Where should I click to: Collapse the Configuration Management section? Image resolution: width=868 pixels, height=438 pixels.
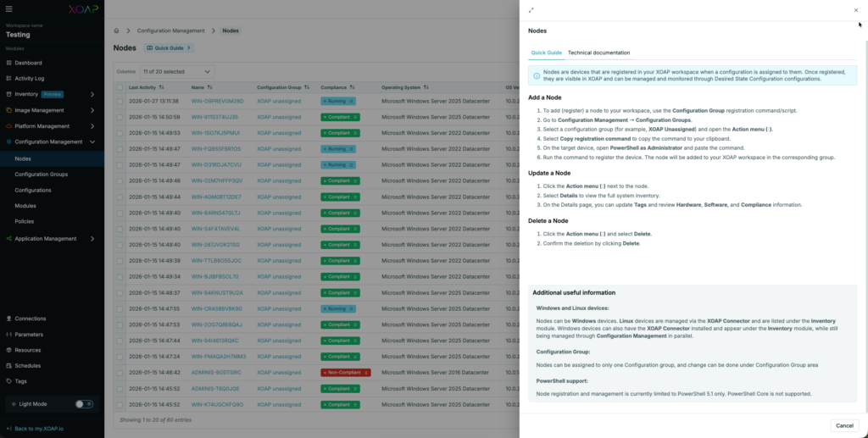pyautogui.click(x=92, y=141)
